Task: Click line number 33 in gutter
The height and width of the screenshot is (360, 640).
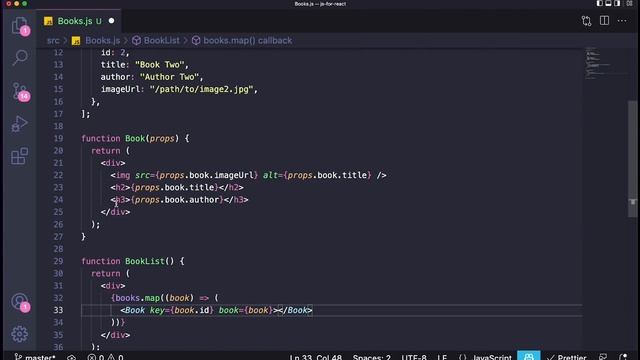Action: [x=58, y=310]
